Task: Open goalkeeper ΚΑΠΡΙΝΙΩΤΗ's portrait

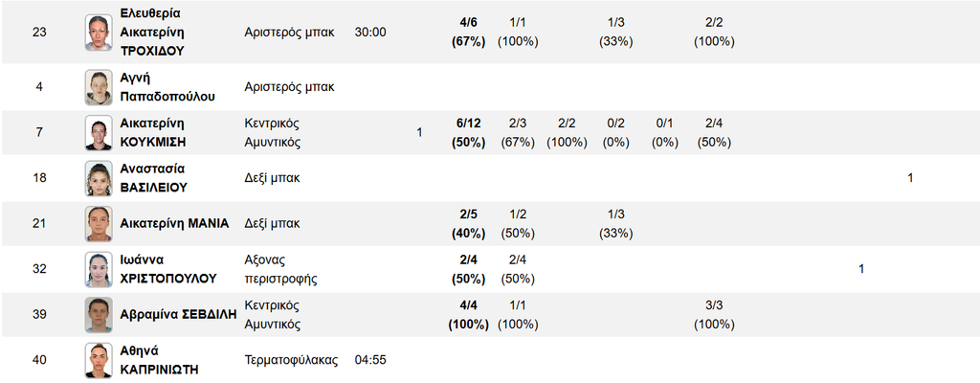Action: [x=99, y=360]
